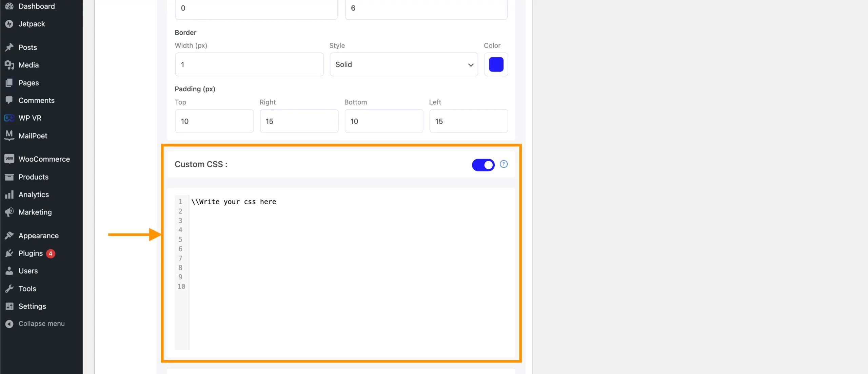Viewport: 868px width, 374px height.
Task: Navigate to the Analytics section
Action: click(x=33, y=194)
